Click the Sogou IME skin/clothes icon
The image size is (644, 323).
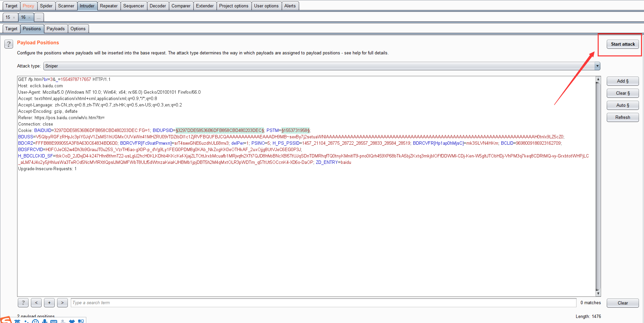pyautogui.click(x=72, y=321)
